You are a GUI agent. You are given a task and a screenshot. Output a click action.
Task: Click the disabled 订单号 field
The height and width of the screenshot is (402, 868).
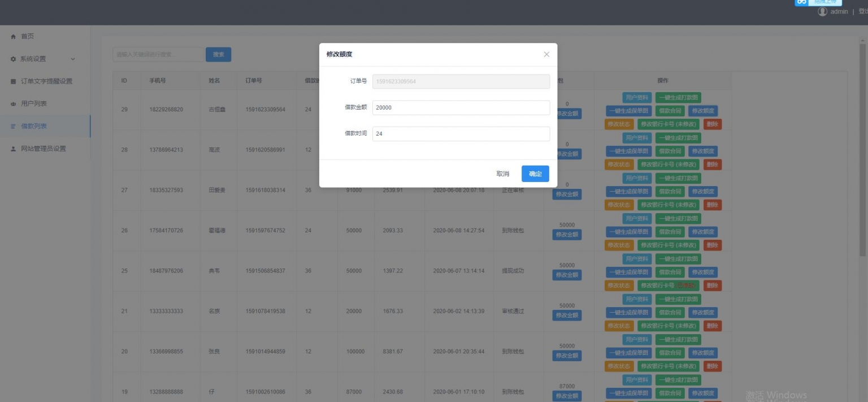point(461,81)
